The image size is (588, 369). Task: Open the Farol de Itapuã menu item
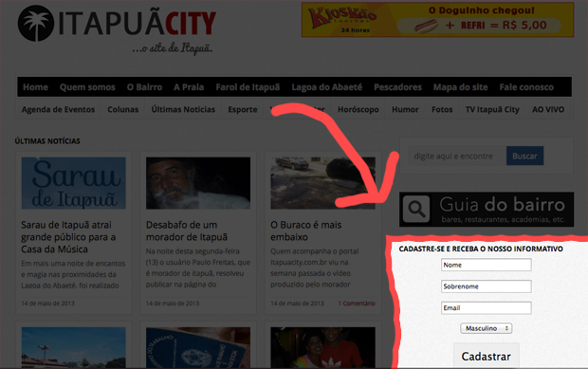click(248, 87)
